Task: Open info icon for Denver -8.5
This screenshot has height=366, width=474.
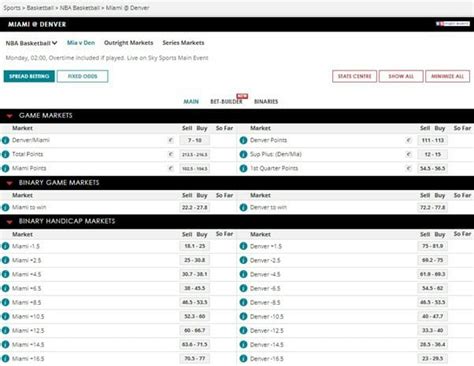Action: click(x=243, y=302)
